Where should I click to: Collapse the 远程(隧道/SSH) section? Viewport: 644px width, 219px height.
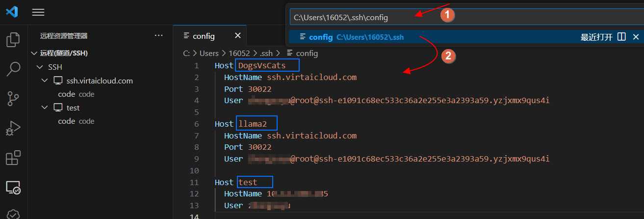[34, 53]
